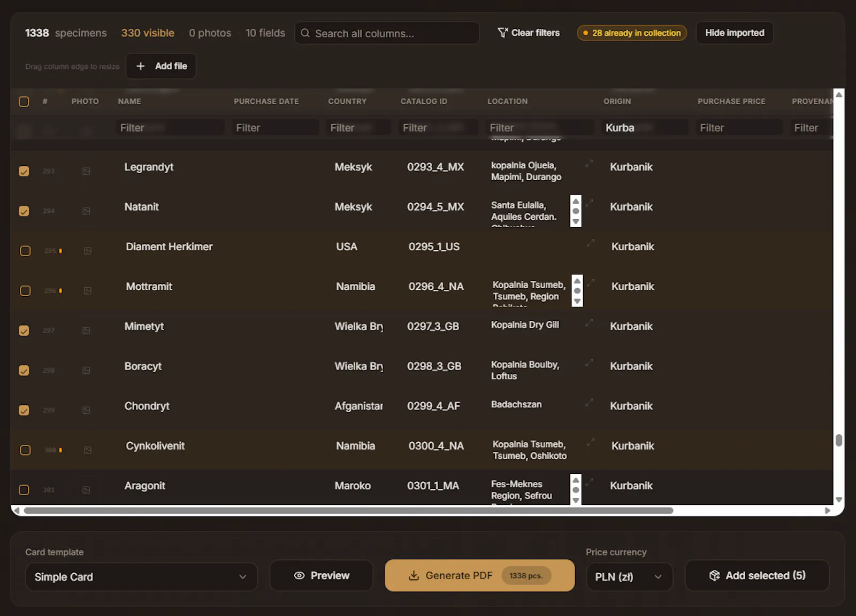Click the down arrow of Aragonit location scroller
Screen dimensions: 856x616
[576, 500]
